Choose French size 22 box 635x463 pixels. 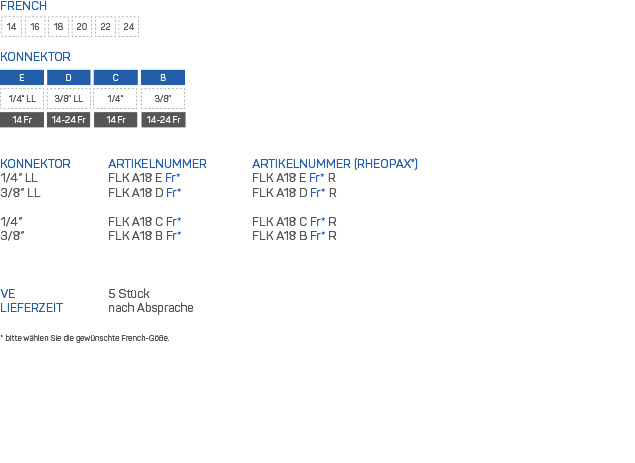[105, 27]
